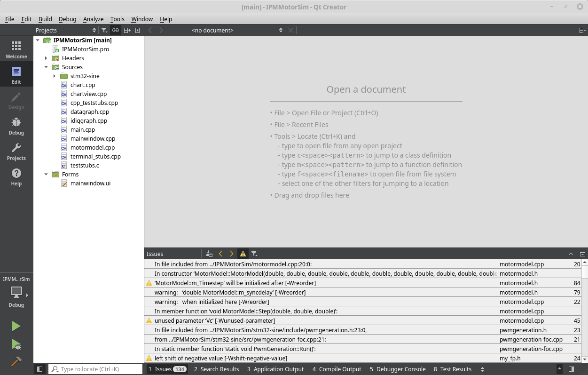Switch to Compile Output tab
The image size is (588, 375).
point(336,369)
